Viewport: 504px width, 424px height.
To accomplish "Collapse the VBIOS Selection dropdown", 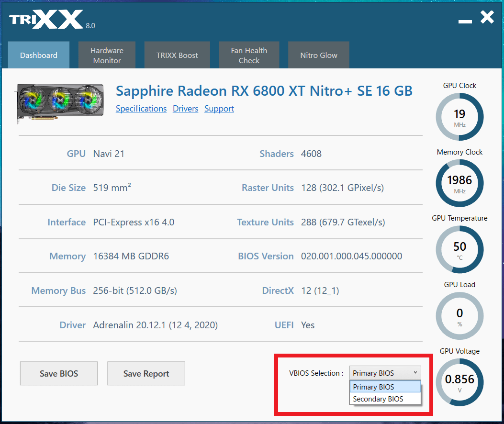I will pos(385,373).
